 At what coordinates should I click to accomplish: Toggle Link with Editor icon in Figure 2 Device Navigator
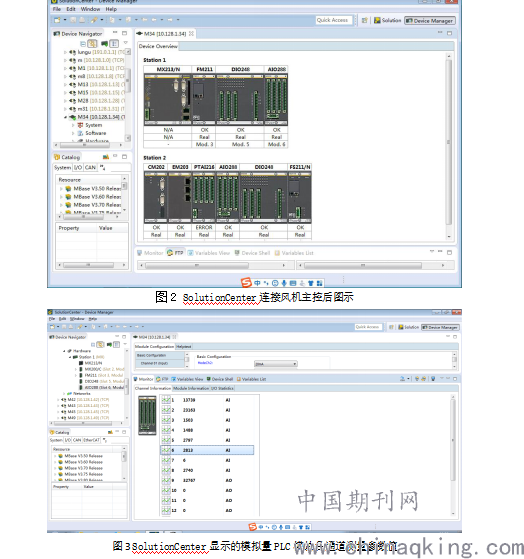[x=93, y=43]
